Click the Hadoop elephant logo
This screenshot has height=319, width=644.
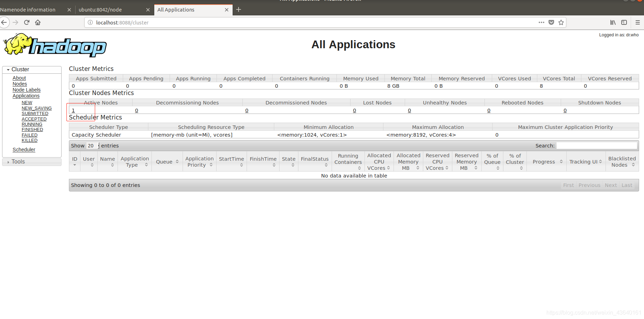click(55, 45)
